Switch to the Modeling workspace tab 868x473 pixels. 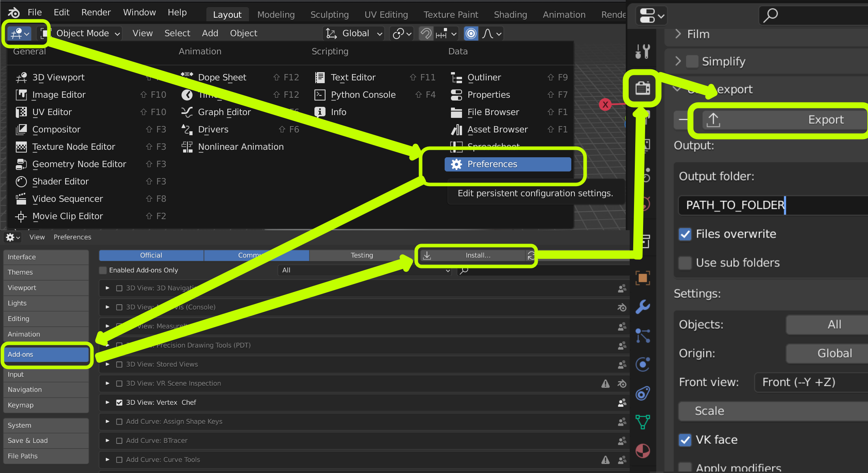(x=276, y=15)
